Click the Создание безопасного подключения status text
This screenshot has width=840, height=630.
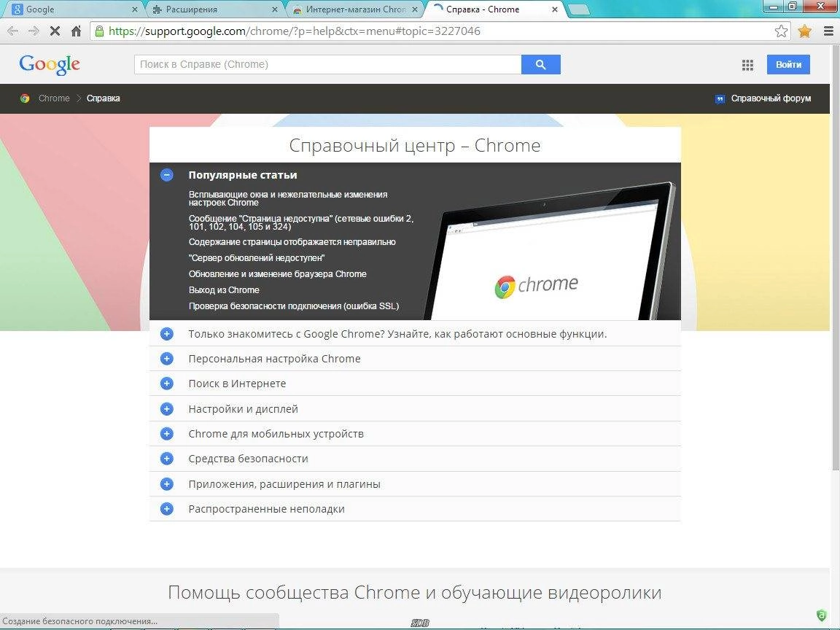click(x=79, y=621)
